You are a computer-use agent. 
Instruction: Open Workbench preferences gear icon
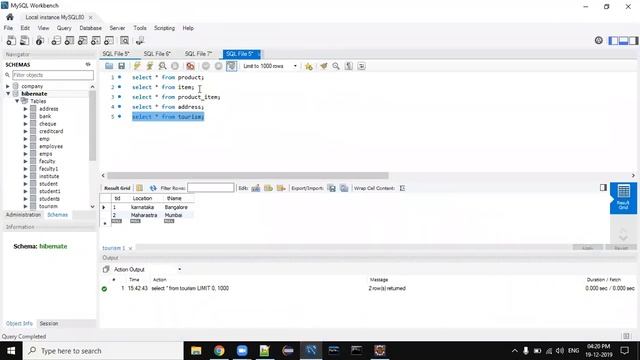tap(599, 40)
